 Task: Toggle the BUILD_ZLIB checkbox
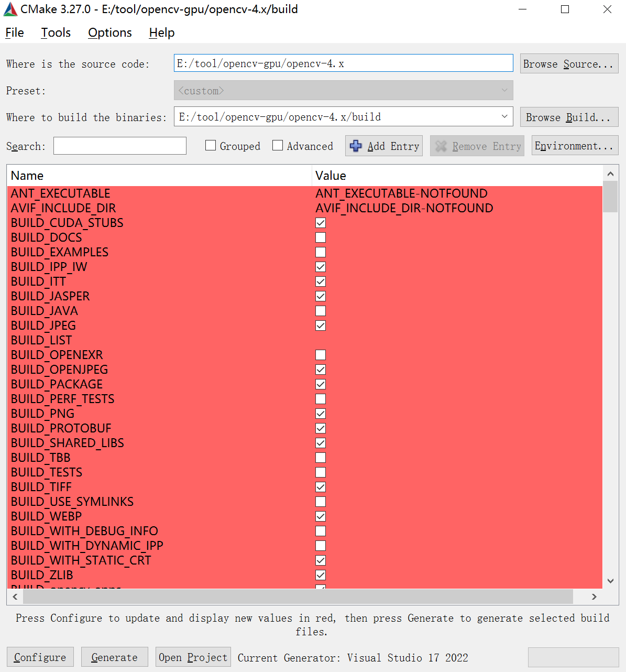[x=321, y=575]
